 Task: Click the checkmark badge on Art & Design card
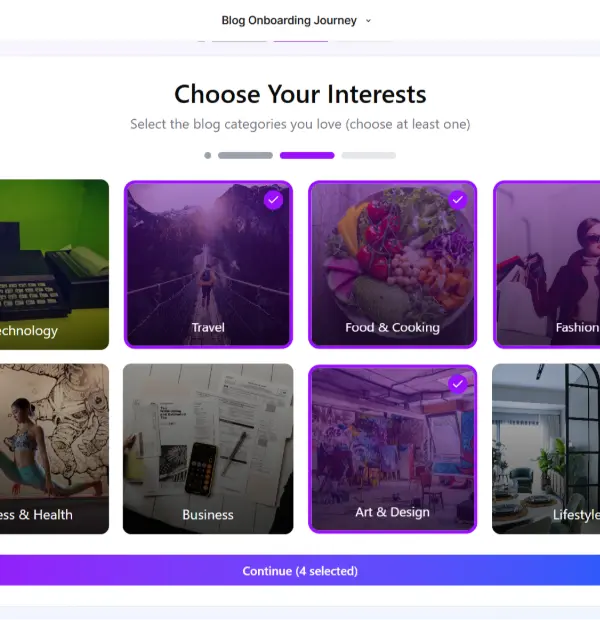tap(458, 384)
